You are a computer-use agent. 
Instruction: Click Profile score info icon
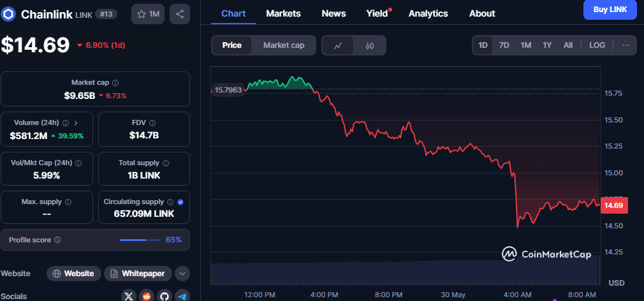[57, 239]
